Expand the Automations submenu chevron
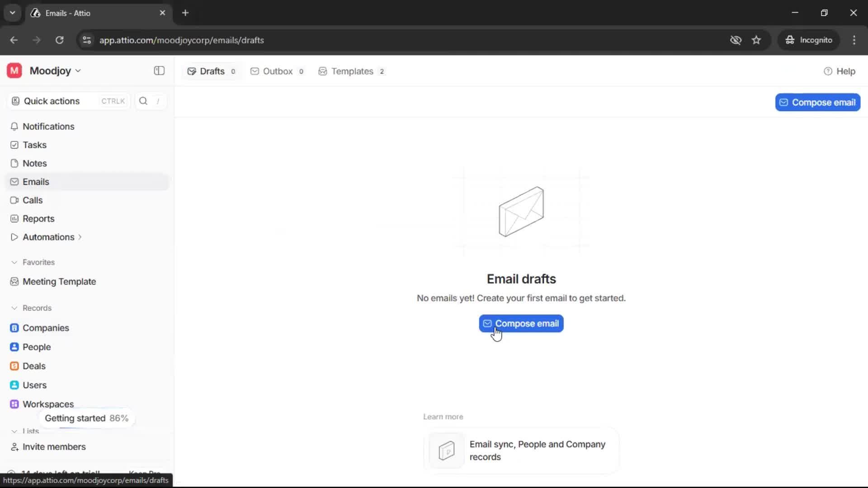The height and width of the screenshot is (488, 868). click(80, 237)
